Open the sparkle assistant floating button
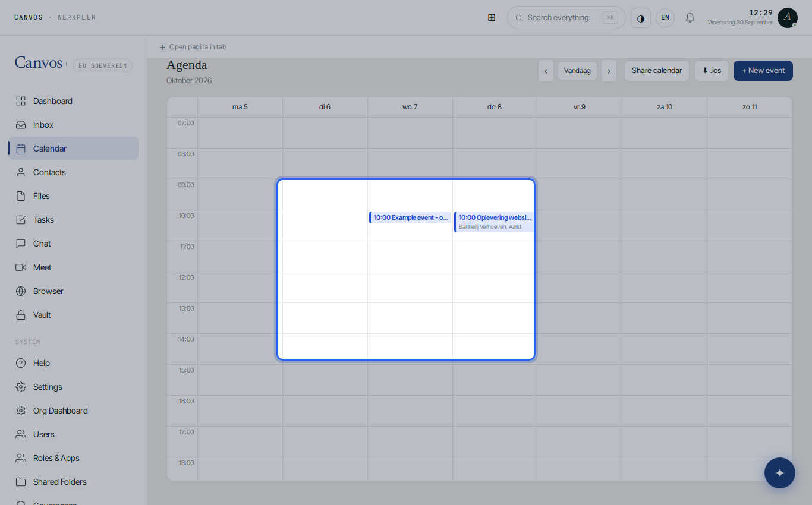 pos(780,473)
